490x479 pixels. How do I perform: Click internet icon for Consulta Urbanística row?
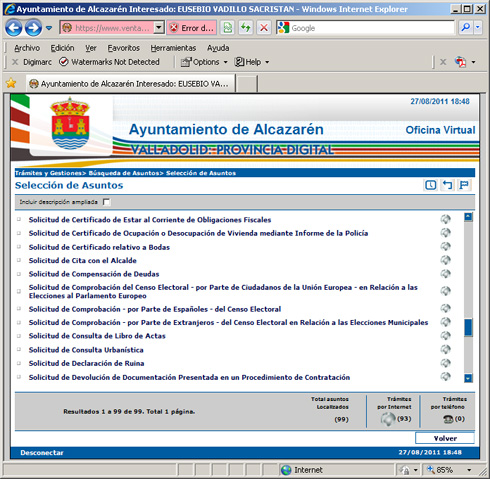pyautogui.click(x=446, y=349)
